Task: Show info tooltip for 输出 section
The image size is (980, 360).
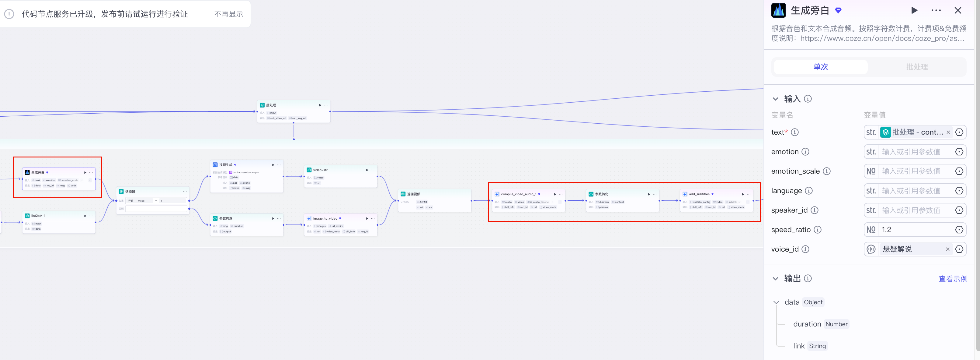Action: [x=808, y=278]
